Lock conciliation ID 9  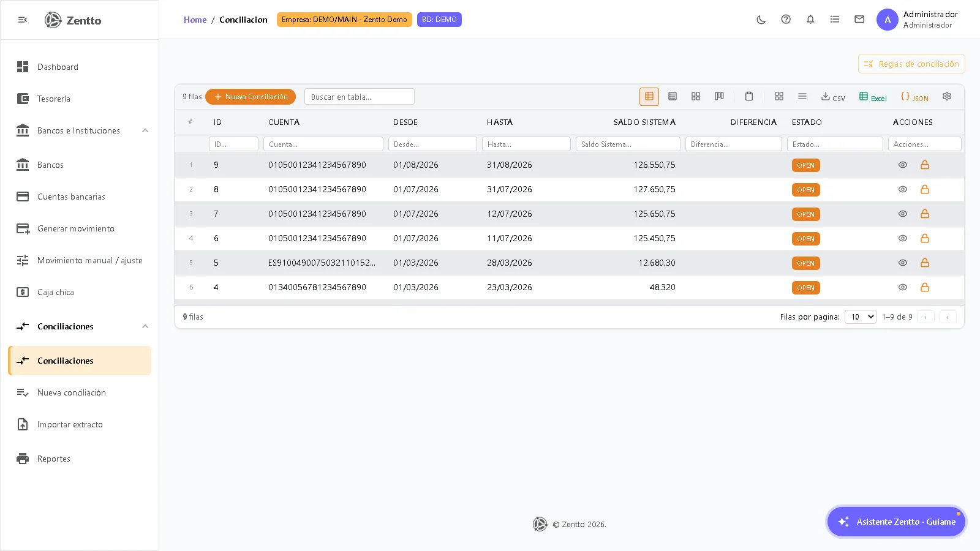(925, 165)
